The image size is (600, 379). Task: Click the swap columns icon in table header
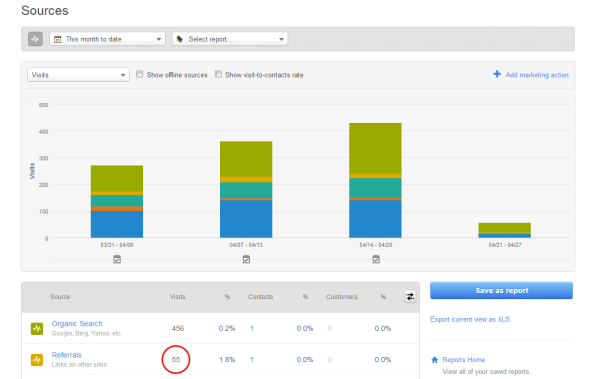(410, 296)
